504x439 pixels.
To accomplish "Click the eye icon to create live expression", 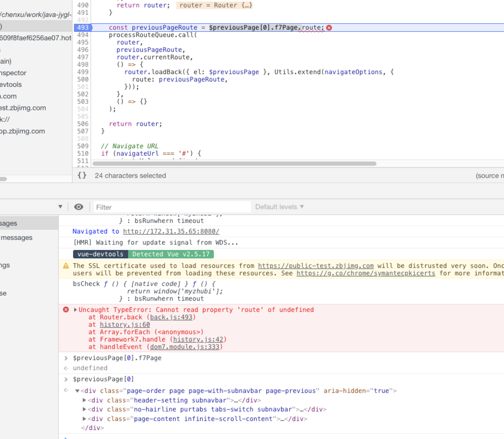I will pyautogui.click(x=79, y=207).
